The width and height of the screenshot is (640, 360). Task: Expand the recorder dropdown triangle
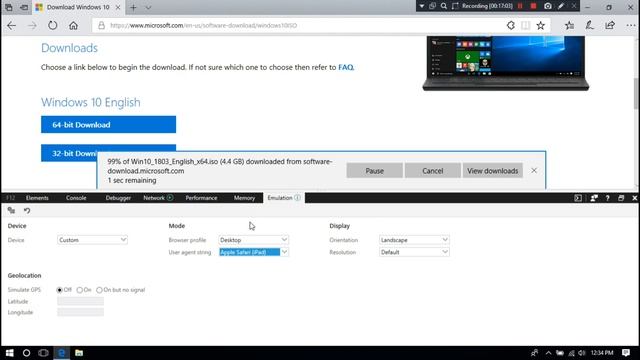[x=422, y=6]
